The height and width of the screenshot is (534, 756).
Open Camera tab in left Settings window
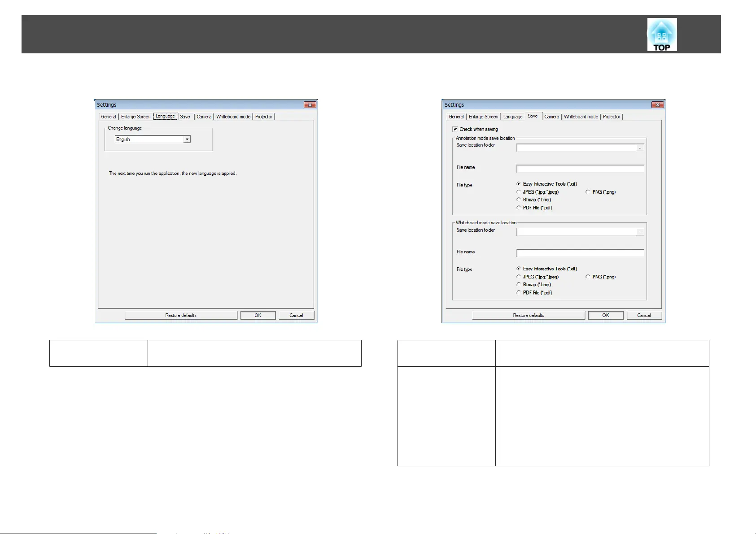[x=204, y=117]
